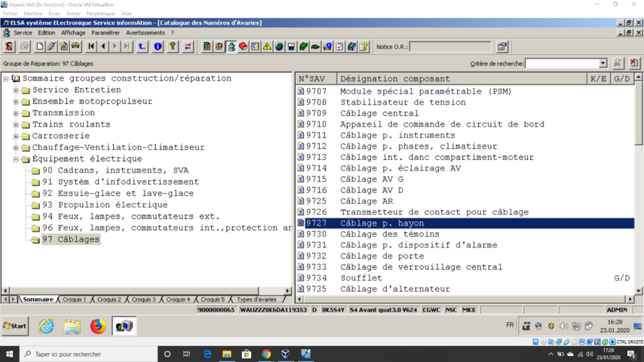The height and width of the screenshot is (362, 644).
Task: Open Chrome from the Windows taskbar
Action: 266,354
